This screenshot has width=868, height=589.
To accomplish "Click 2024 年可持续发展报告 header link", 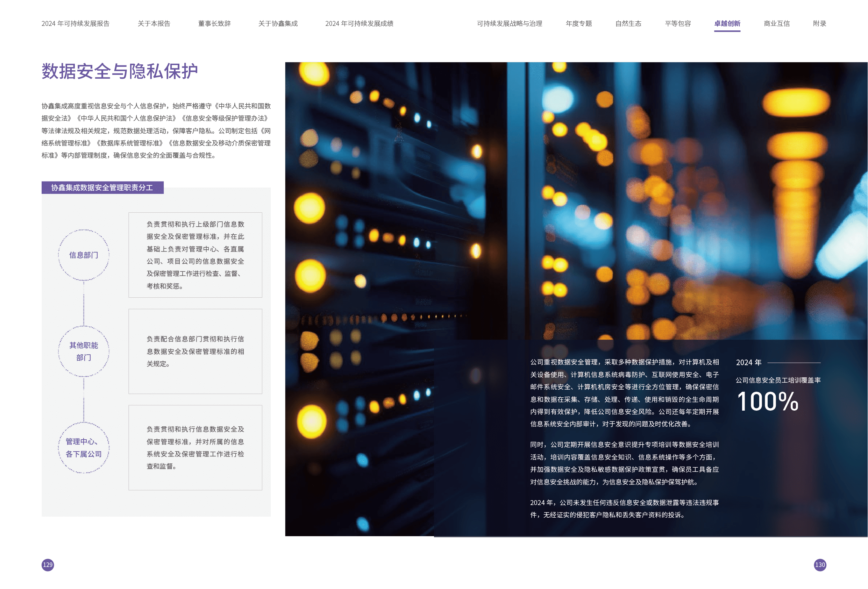I will (76, 23).
